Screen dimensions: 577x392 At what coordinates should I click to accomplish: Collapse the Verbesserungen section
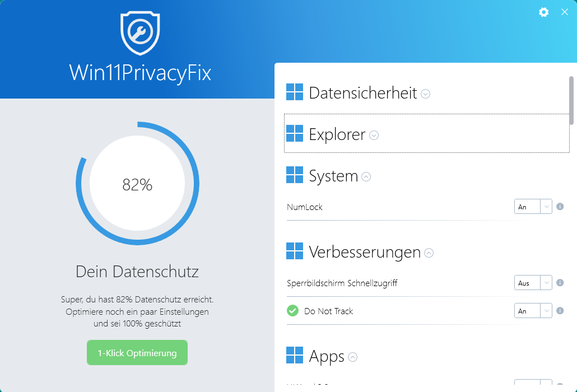tap(429, 253)
